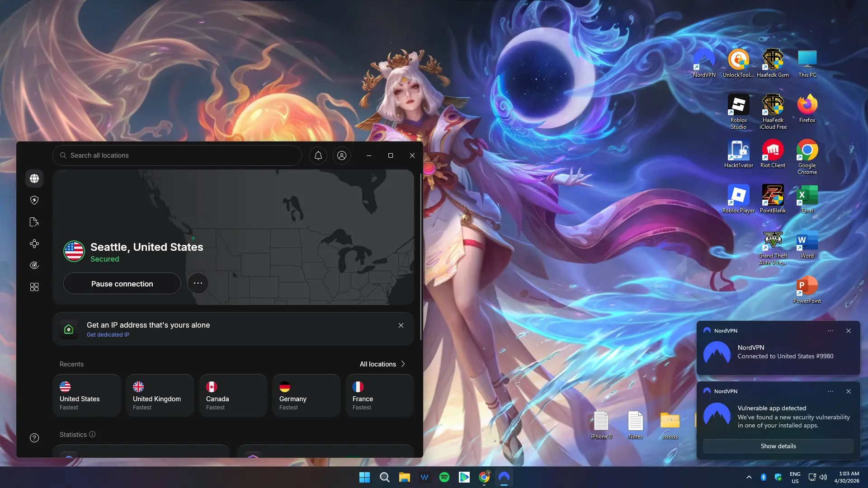Open more connection options ellipsis button
The height and width of the screenshot is (488, 868).
[x=198, y=283]
